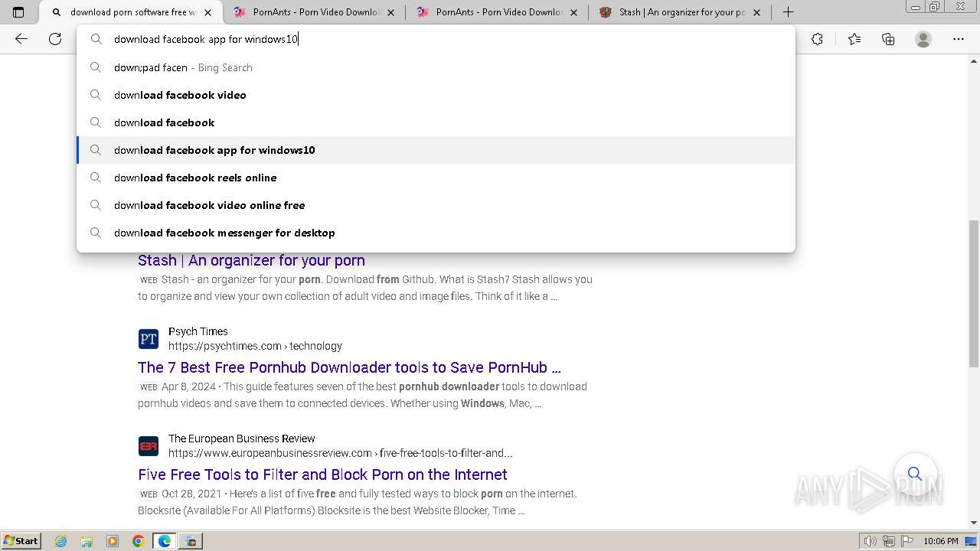This screenshot has height=551, width=980.
Task: Open the Favorites star icon
Action: 854,39
